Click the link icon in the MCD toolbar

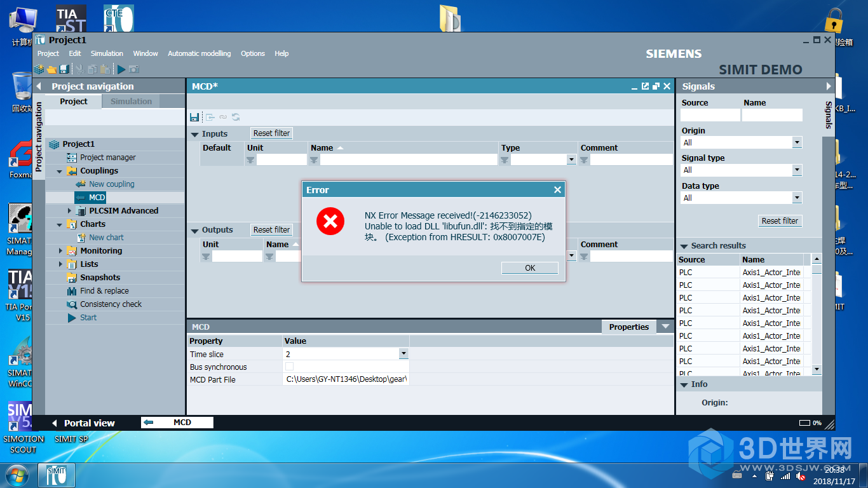(223, 117)
